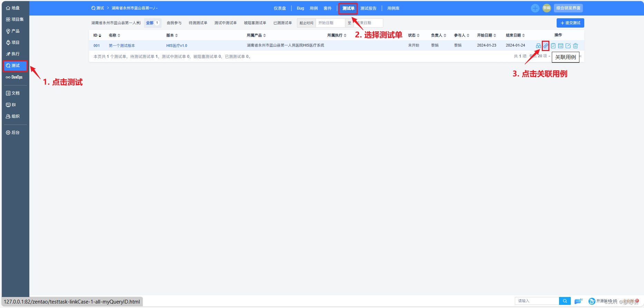This screenshot has height=308, width=644.
Task: Sort by 结束日期 column
Action: tap(515, 35)
